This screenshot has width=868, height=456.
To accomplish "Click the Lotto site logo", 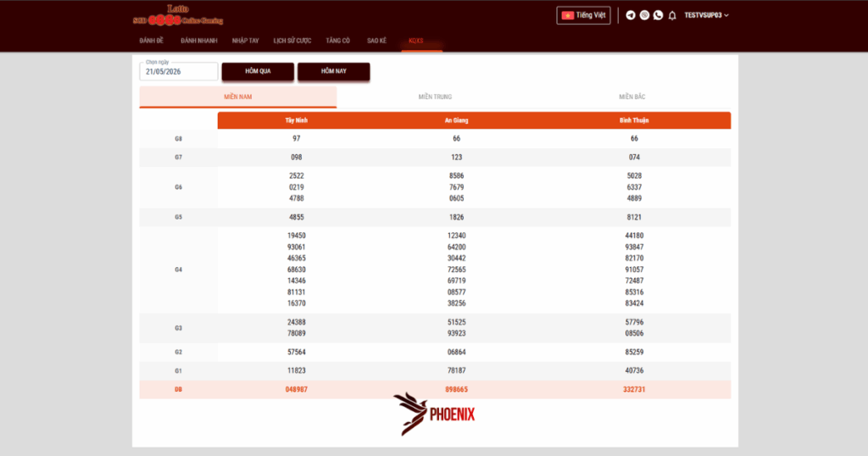I will (x=178, y=15).
